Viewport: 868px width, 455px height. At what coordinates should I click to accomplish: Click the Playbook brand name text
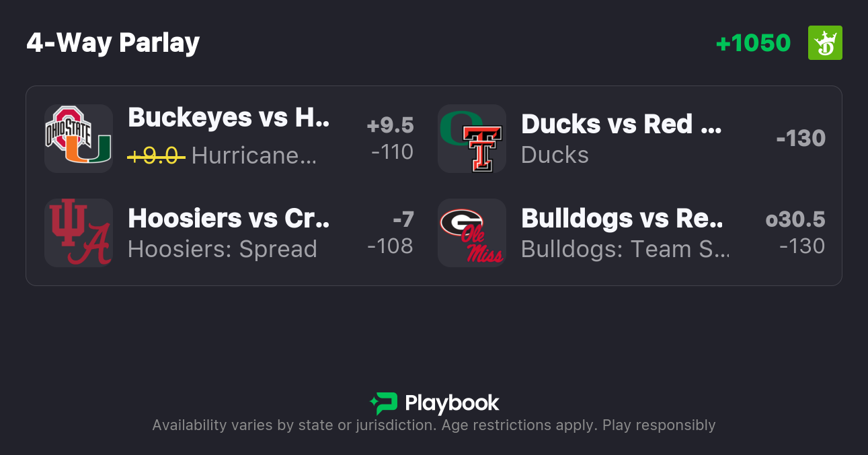pyautogui.click(x=452, y=403)
